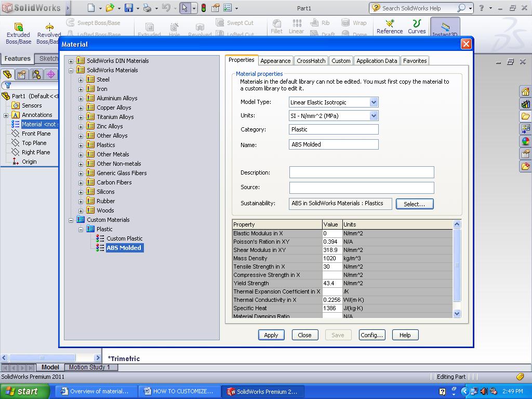Click the Select... sustainability button
532x399 pixels.
coord(415,204)
